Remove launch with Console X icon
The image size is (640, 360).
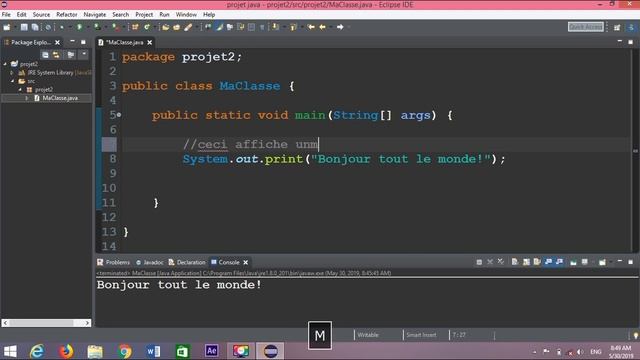click(490, 262)
